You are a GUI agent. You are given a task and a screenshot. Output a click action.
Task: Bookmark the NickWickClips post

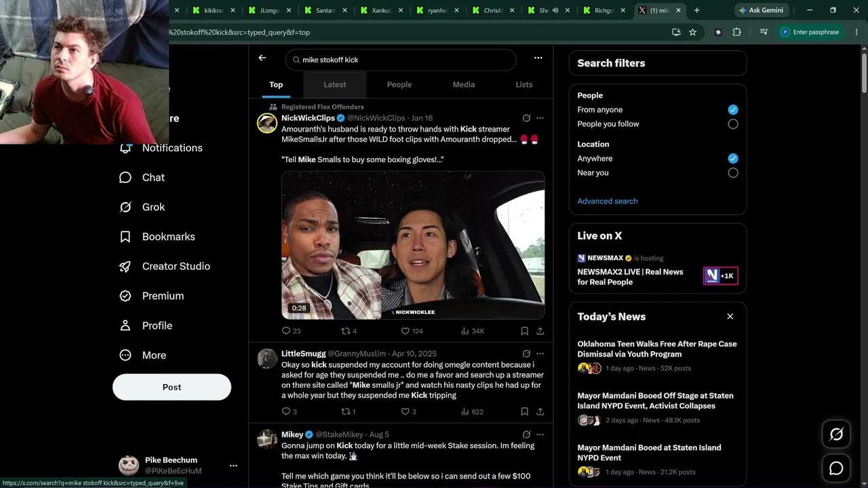point(524,331)
